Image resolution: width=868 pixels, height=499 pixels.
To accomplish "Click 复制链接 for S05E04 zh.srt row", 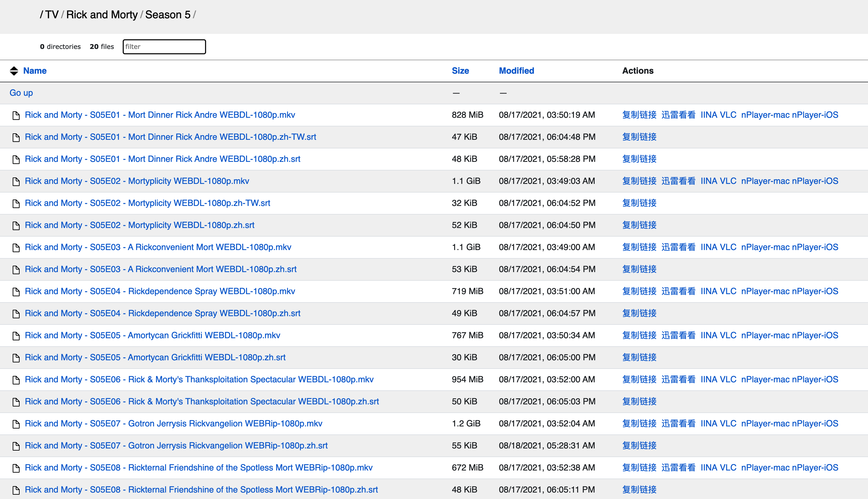I will coord(639,313).
